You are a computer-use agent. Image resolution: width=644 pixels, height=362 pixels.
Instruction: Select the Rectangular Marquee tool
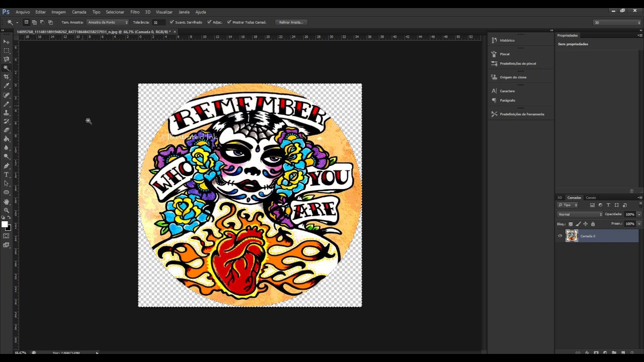pyautogui.click(x=7, y=50)
